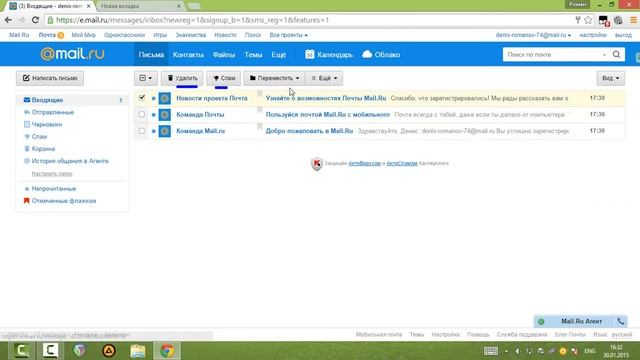Toggle the unread dot for Команда Почты

[x=153, y=115]
